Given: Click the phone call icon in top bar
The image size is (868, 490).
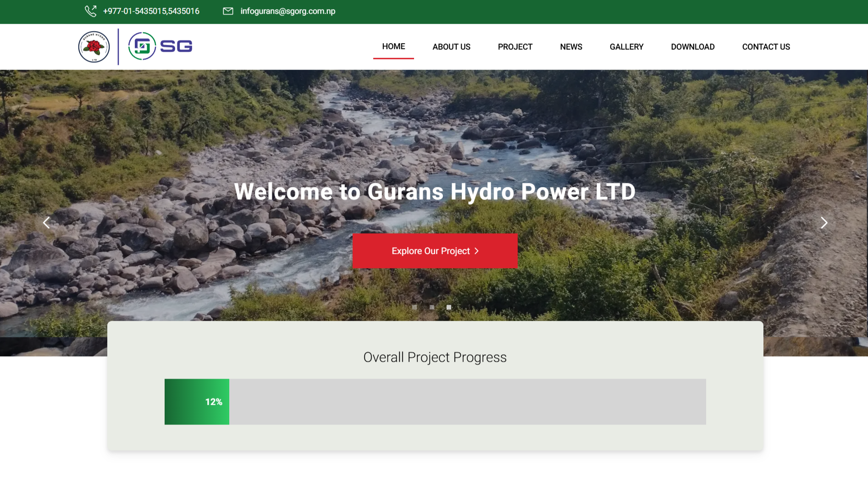Looking at the screenshot, I should 90,11.
